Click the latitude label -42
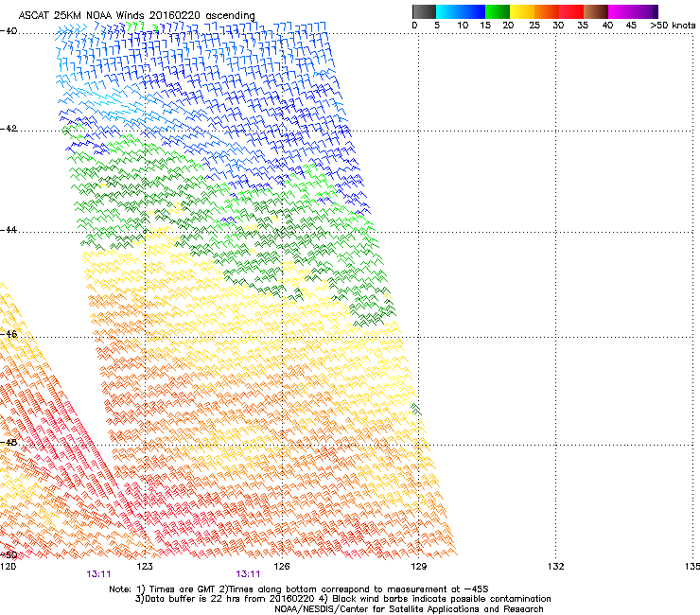This screenshot has height=615, width=700. coord(9,129)
